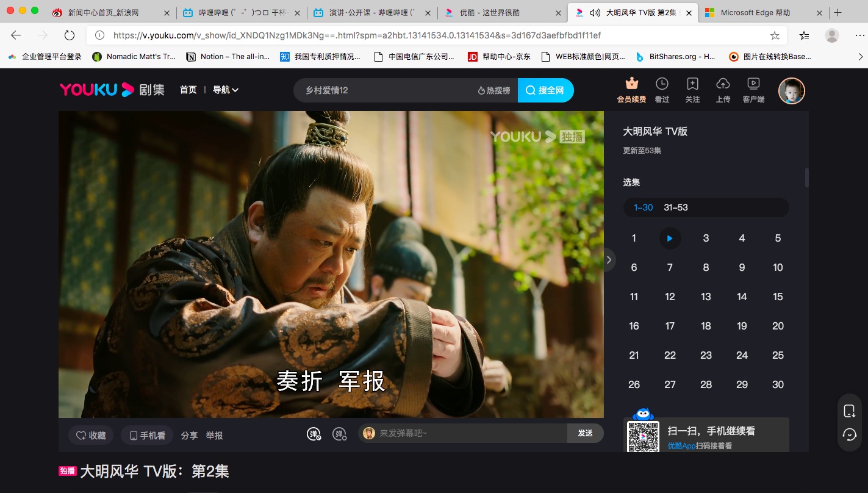
Task: Play episode 22
Action: pyautogui.click(x=670, y=355)
